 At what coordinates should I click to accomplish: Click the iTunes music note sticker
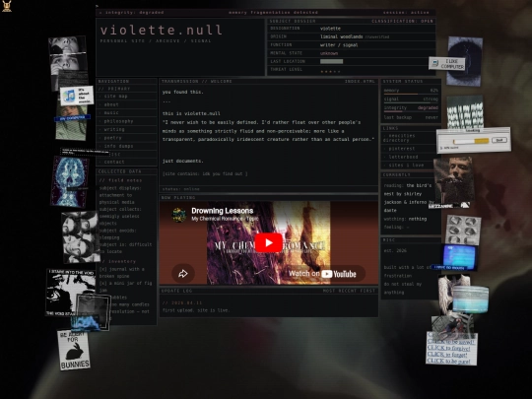click(77, 96)
